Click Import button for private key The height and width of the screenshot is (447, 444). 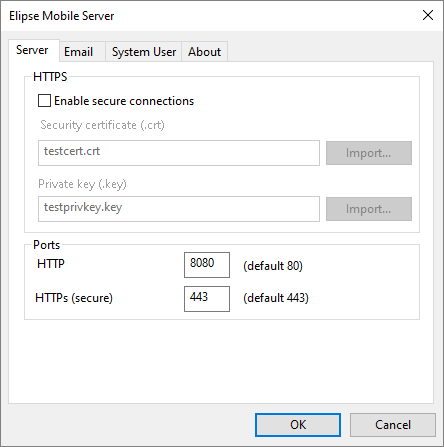point(369,209)
